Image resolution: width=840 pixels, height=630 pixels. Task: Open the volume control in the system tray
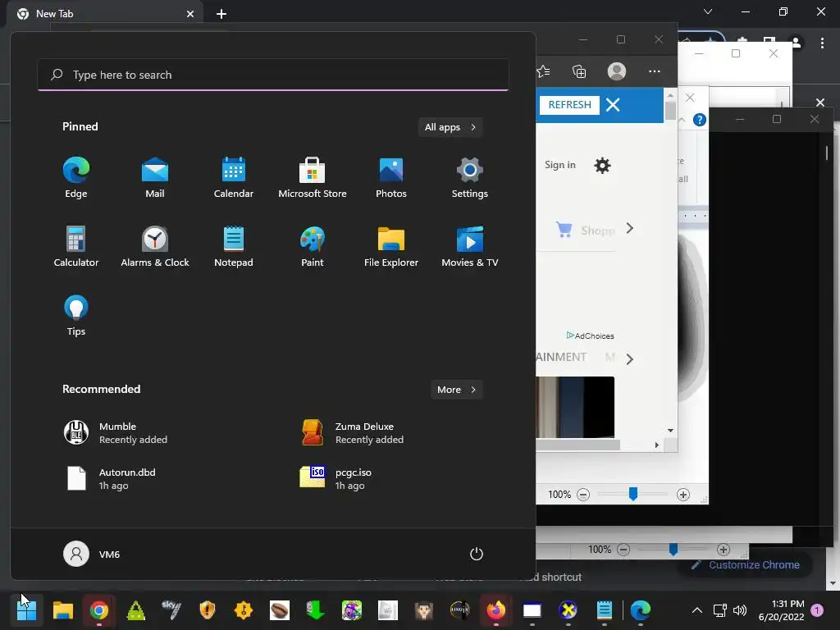pyautogui.click(x=740, y=610)
